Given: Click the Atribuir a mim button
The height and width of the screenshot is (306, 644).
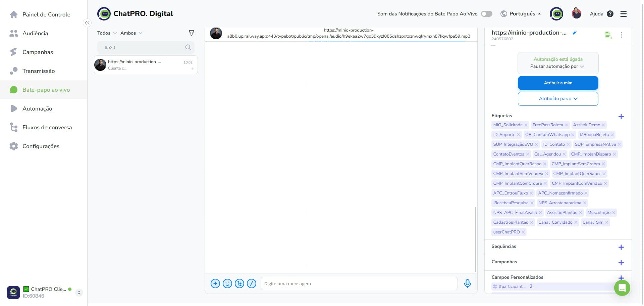Looking at the screenshot, I should 558,83.
